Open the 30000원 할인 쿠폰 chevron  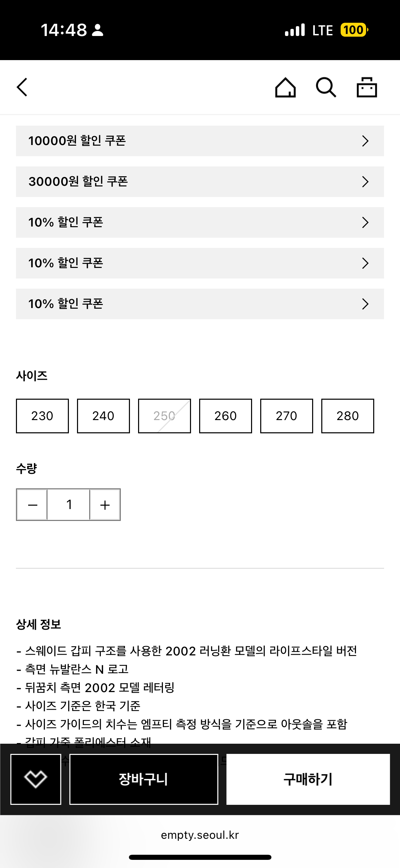[365, 182]
